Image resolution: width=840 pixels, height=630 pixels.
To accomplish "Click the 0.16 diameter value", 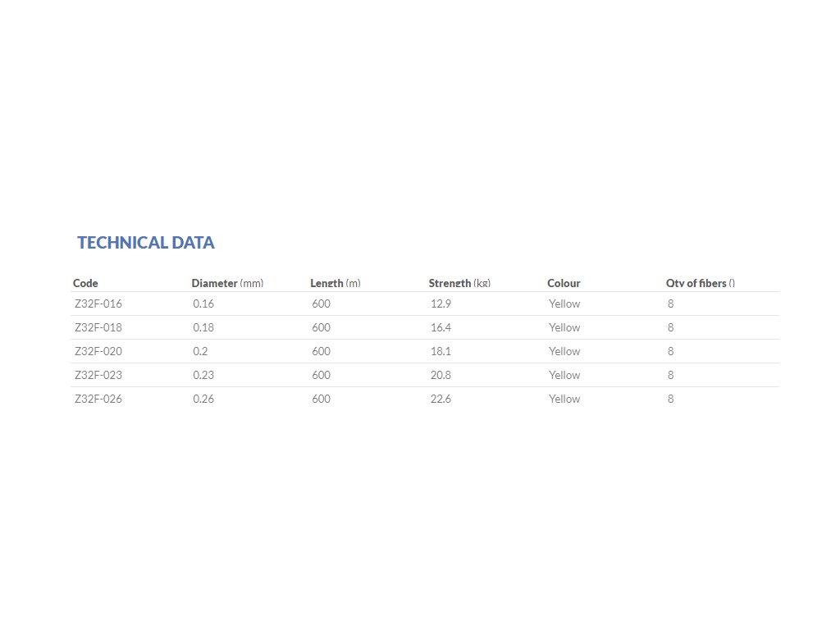I will (x=203, y=304).
